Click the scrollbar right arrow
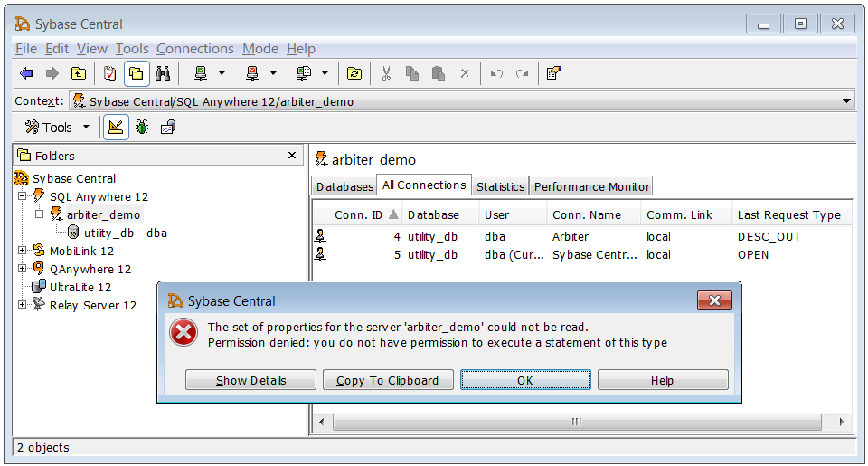 (x=842, y=423)
